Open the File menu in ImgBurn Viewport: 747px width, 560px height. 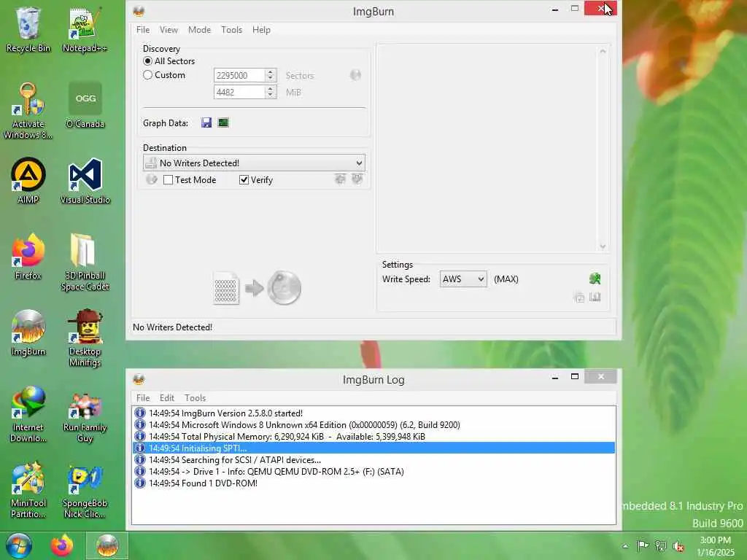point(143,29)
